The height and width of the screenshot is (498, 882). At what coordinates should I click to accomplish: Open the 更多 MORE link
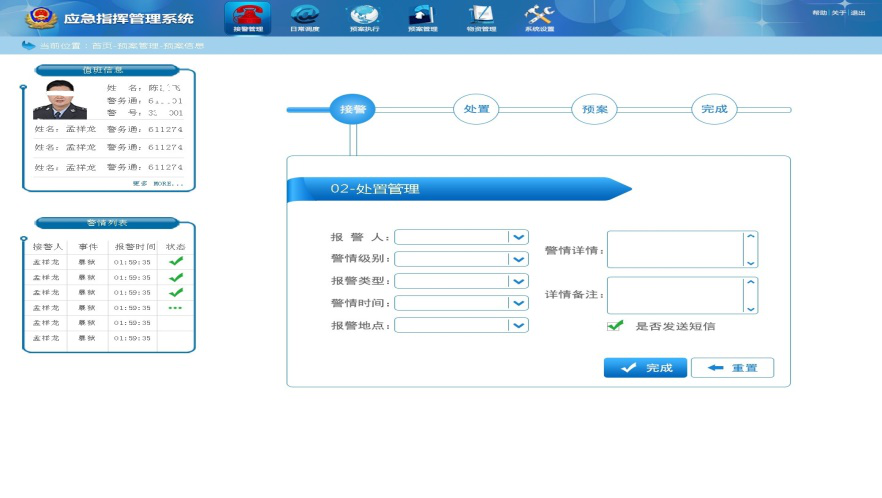(158, 184)
